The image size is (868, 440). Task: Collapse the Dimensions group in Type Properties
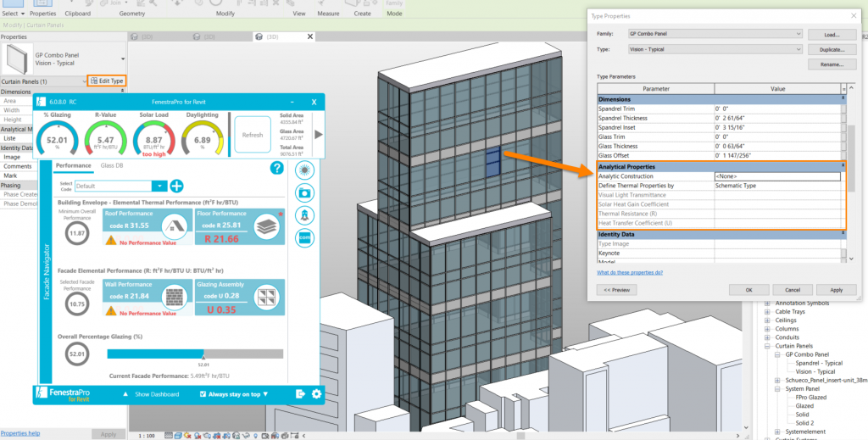coord(843,98)
